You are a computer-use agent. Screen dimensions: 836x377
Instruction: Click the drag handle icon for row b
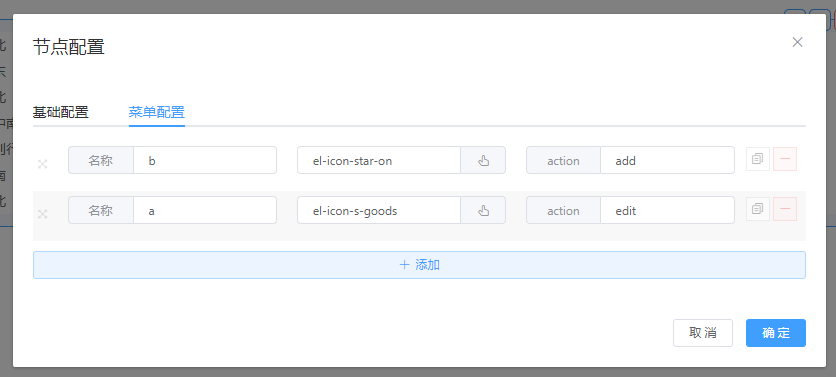(43, 164)
